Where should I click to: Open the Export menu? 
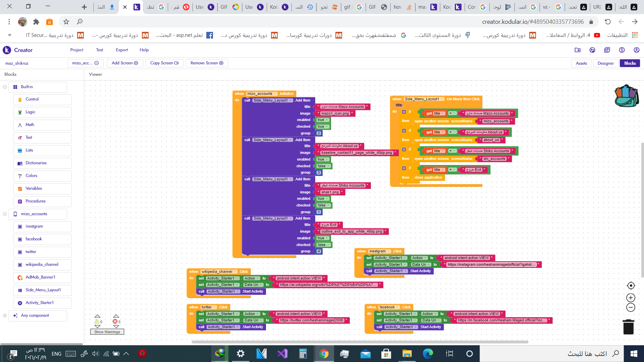click(122, 50)
